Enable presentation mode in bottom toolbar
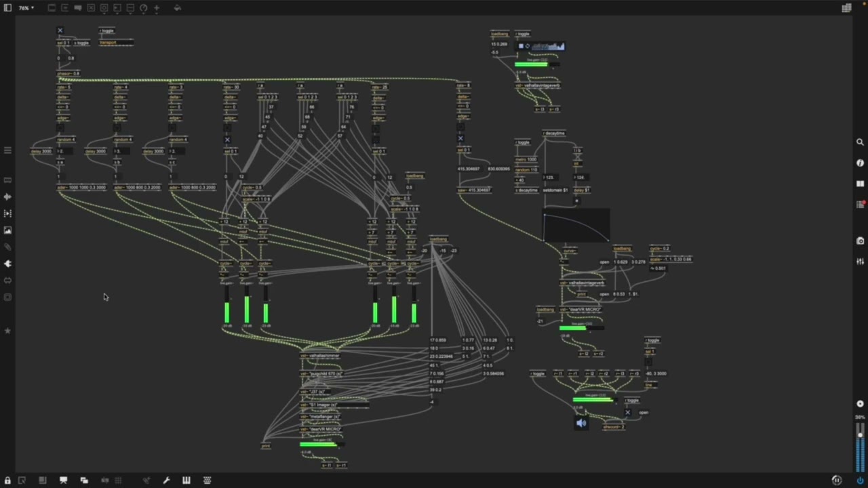868x488 pixels. (x=63, y=480)
